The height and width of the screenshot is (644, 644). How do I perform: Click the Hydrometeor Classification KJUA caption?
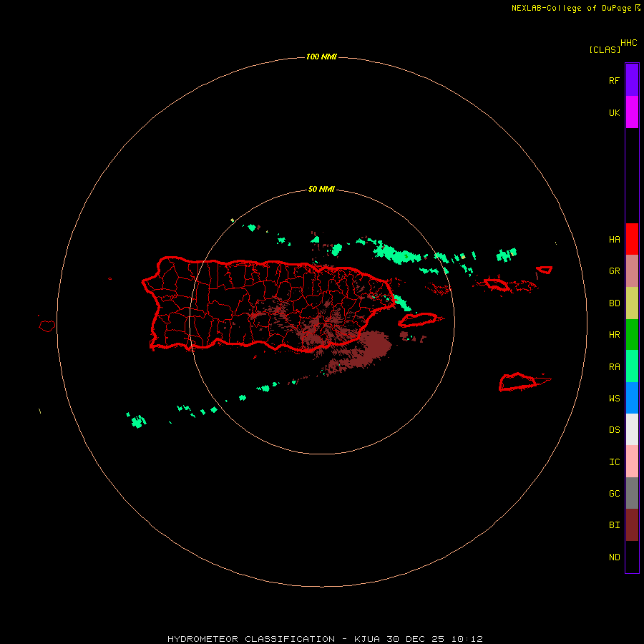tap(325, 639)
